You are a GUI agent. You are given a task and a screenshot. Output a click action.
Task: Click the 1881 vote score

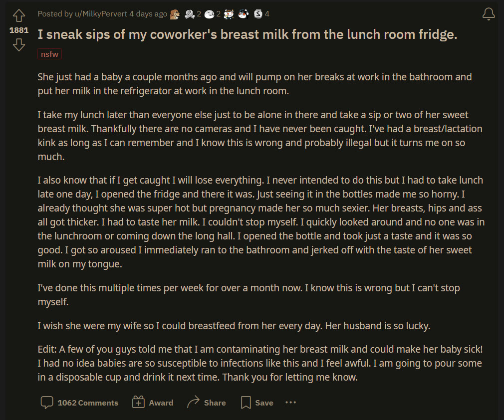click(19, 30)
